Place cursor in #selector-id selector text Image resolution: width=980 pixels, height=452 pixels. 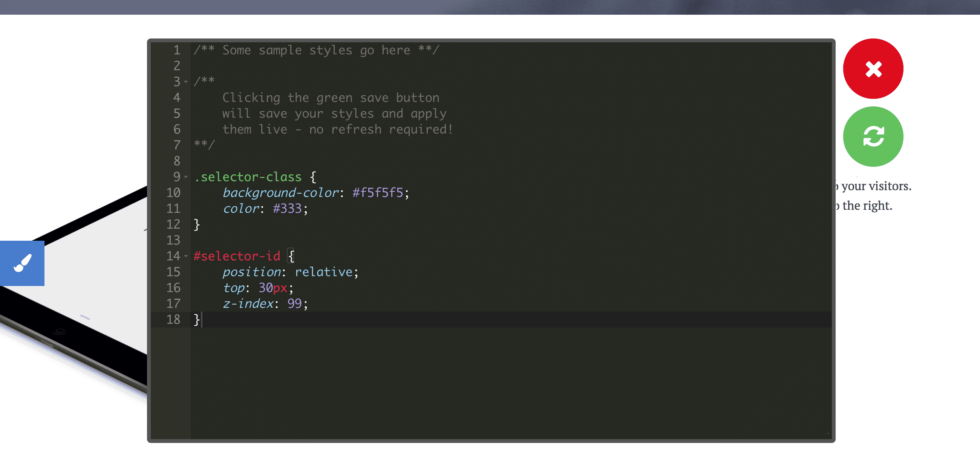pyautogui.click(x=237, y=256)
